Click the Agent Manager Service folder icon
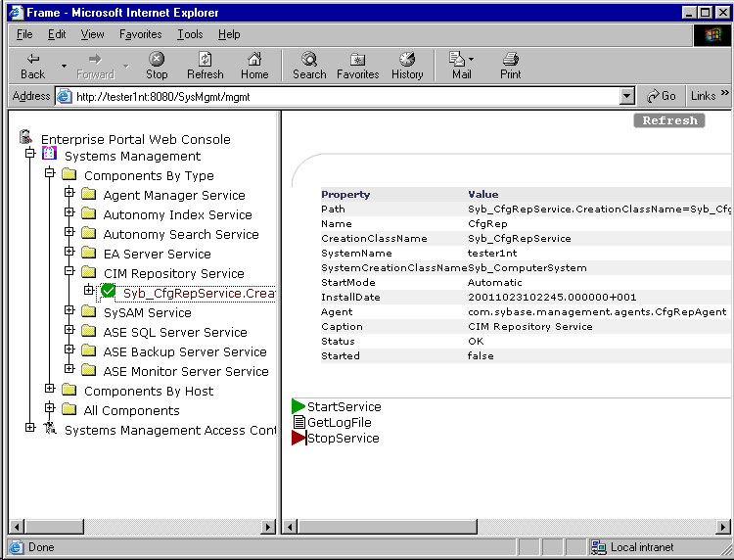 coord(88,194)
